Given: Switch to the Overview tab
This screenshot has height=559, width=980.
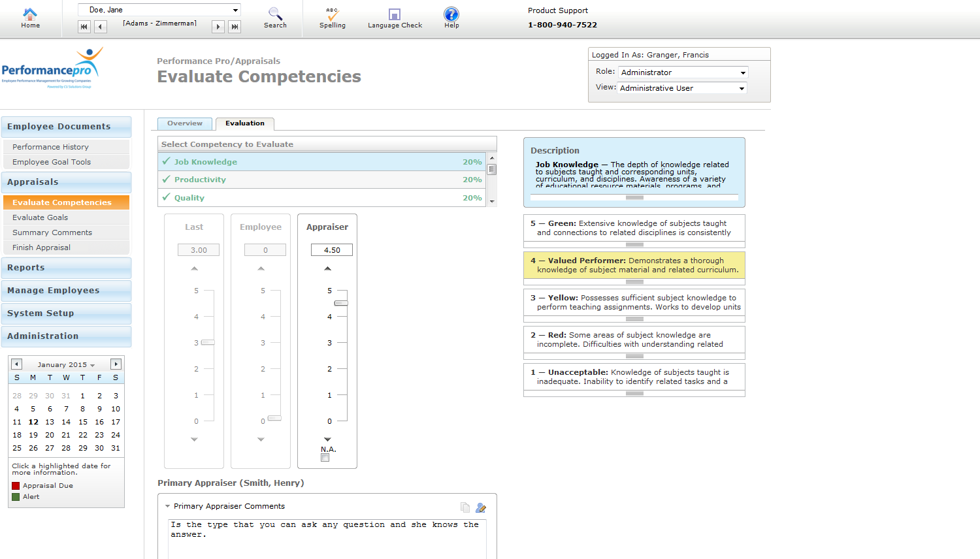Looking at the screenshot, I should pyautogui.click(x=185, y=123).
